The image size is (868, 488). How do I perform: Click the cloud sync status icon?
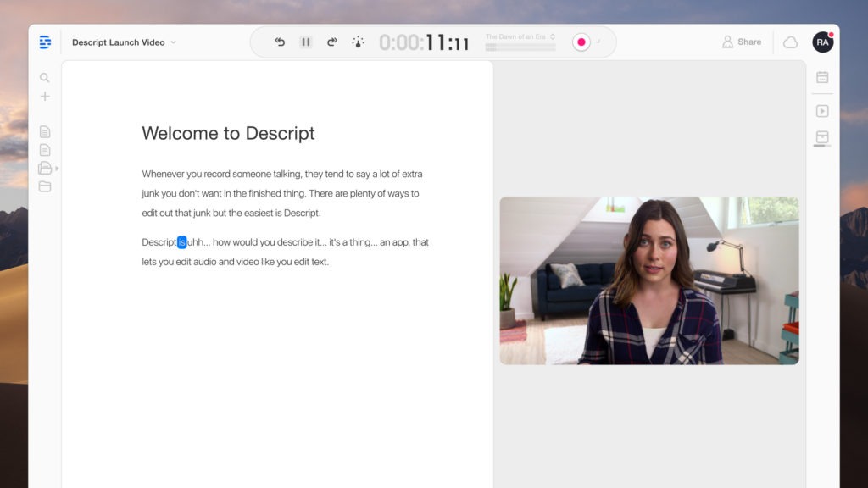click(x=790, y=42)
